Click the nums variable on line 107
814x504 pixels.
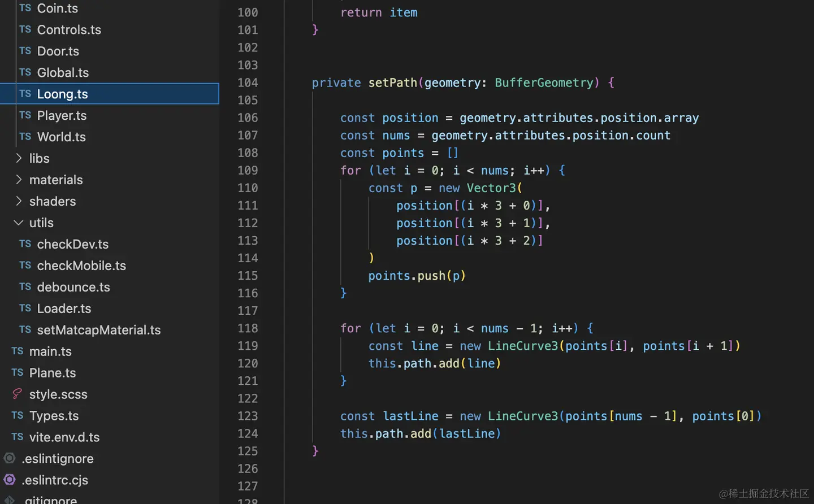396,136
